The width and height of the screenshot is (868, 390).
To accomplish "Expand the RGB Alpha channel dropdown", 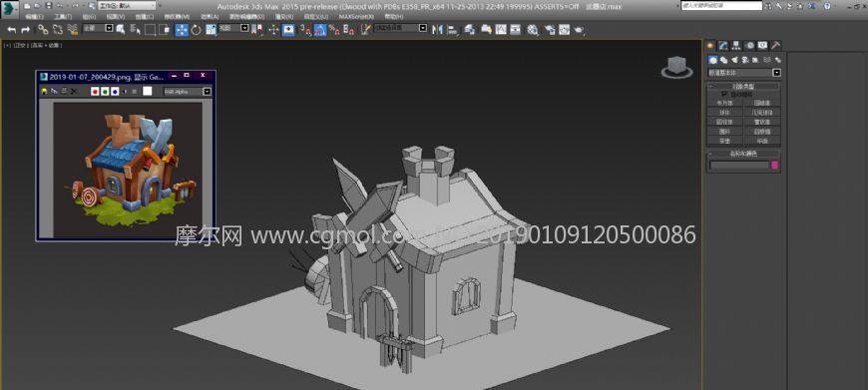I will point(188,92).
